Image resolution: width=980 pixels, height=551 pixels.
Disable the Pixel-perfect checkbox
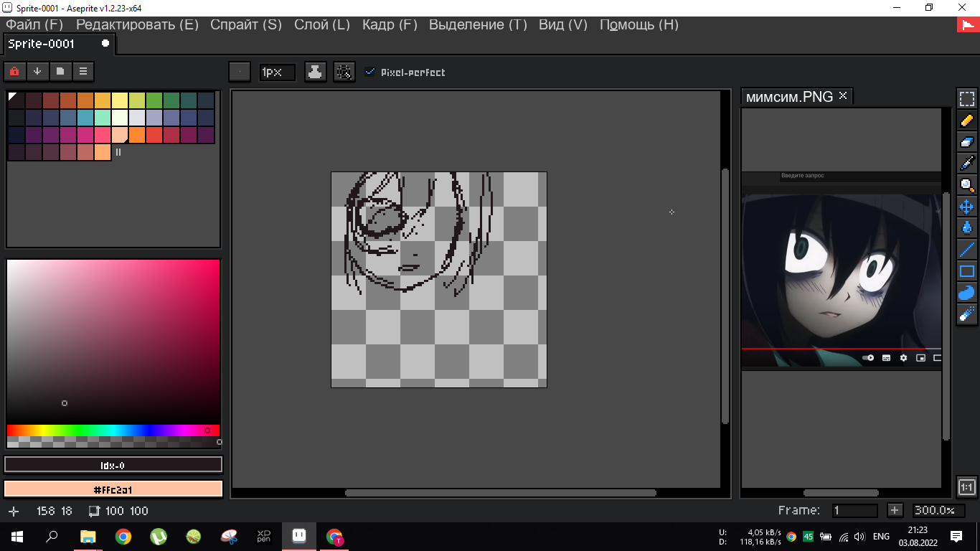point(369,72)
